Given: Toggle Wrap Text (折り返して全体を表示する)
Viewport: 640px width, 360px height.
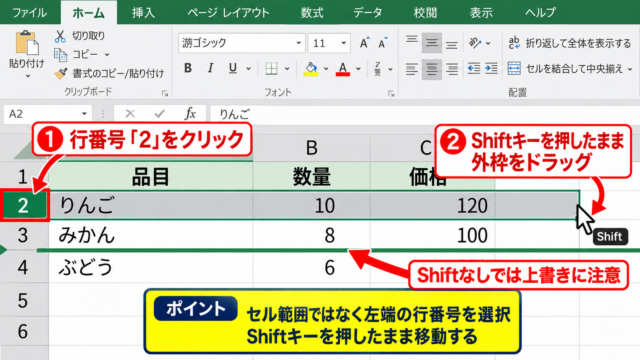Looking at the screenshot, I should (x=569, y=43).
